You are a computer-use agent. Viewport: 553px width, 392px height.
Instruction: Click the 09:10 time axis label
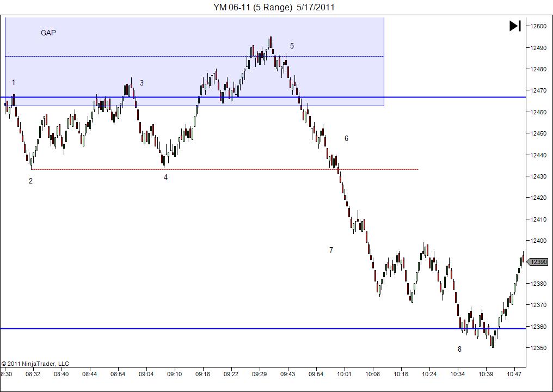[x=175, y=374]
